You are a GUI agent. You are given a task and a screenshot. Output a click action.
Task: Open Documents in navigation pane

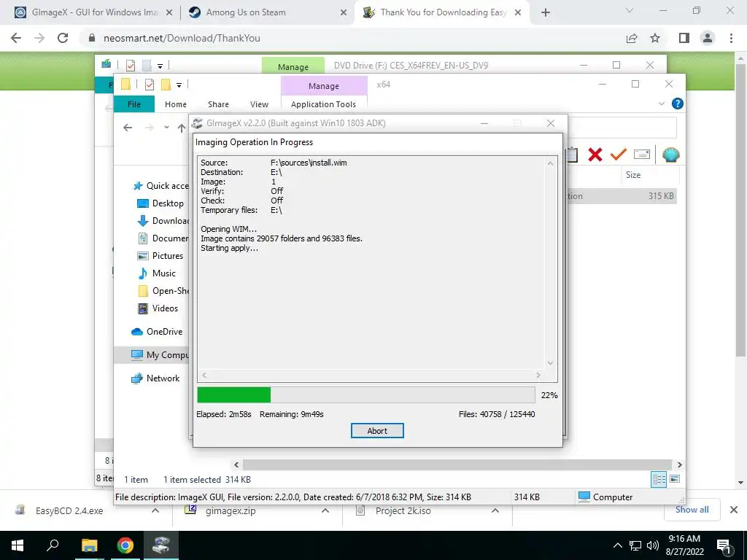pos(163,238)
